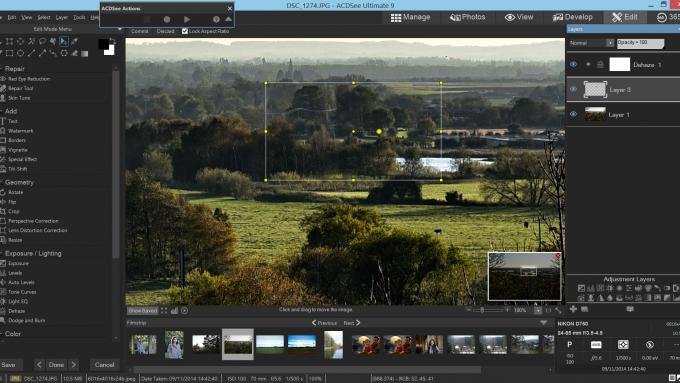This screenshot has height=383, width=680.
Task: Click the white balance icon in info panel
Action: click(x=596, y=345)
